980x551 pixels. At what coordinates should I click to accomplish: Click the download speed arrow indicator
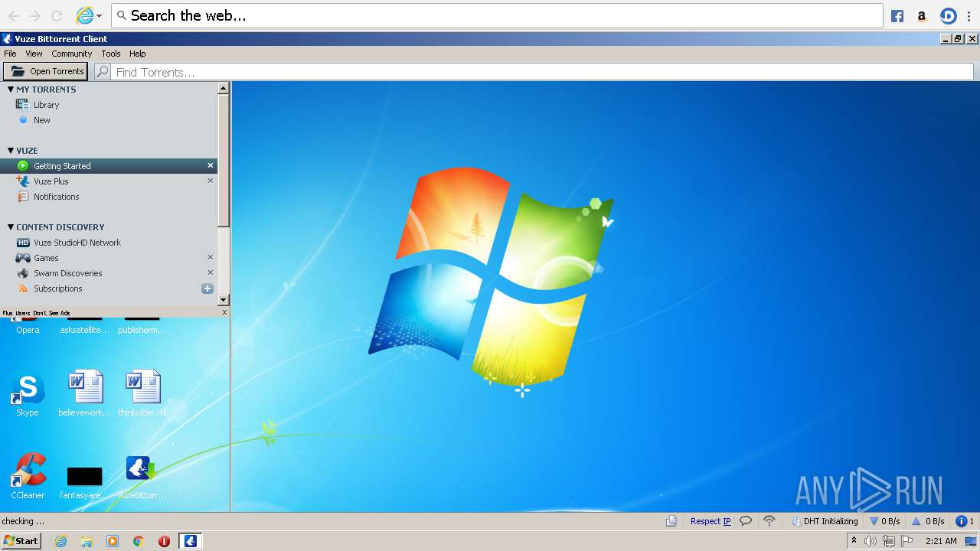click(x=874, y=521)
